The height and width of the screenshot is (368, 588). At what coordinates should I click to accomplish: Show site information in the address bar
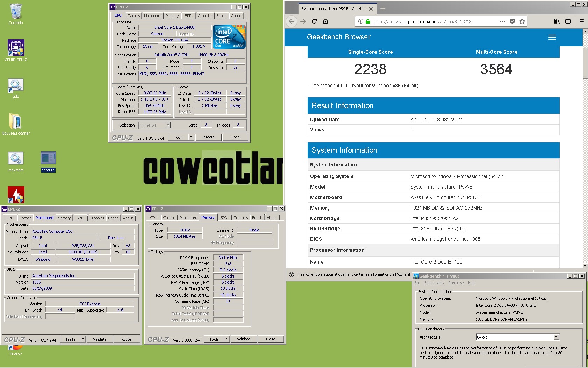coord(361,21)
